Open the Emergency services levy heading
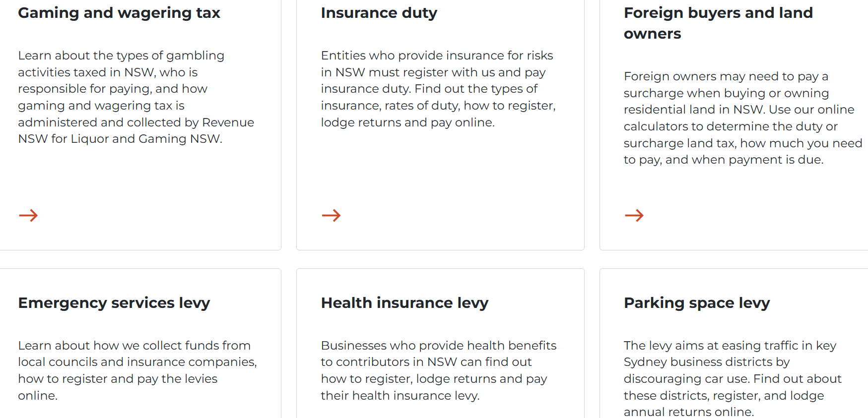Image resolution: width=868 pixels, height=418 pixels. (114, 302)
